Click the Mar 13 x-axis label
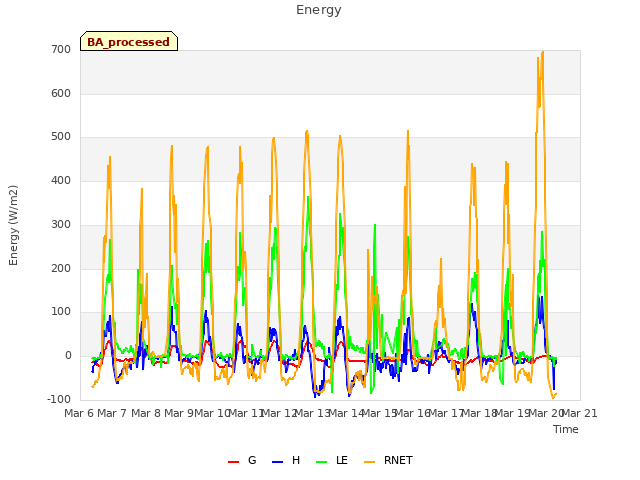Screen dimensions: 640x480 pos(313,413)
